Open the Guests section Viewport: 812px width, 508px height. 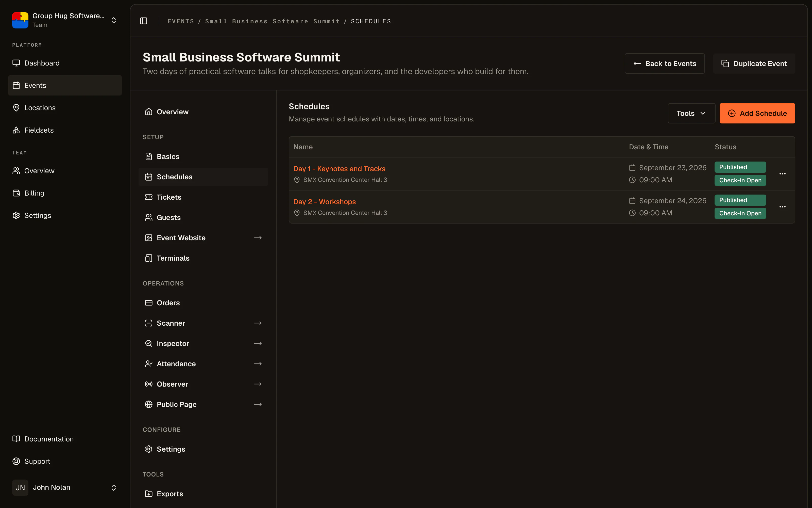203,217
